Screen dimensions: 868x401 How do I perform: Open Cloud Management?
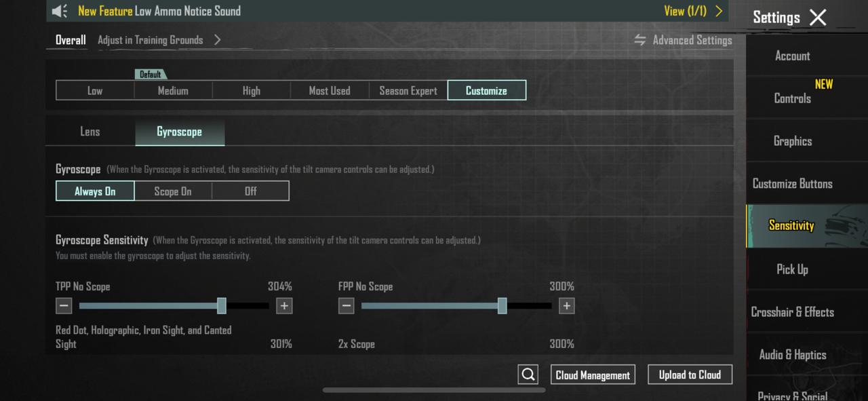click(593, 374)
